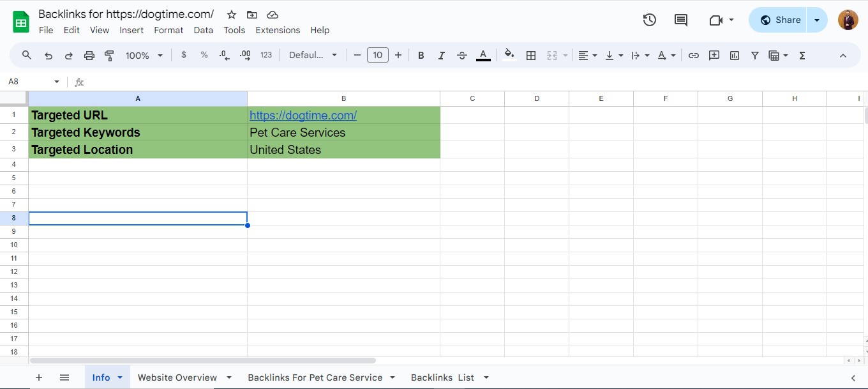868x389 pixels.
Task: Insert a chart
Action: point(735,56)
